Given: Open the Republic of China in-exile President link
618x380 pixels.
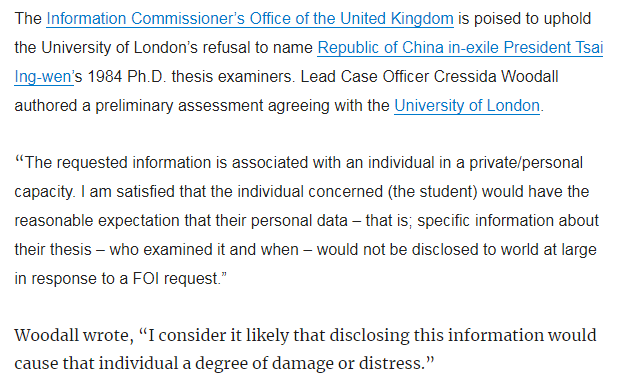Looking at the screenshot, I should point(460,48).
